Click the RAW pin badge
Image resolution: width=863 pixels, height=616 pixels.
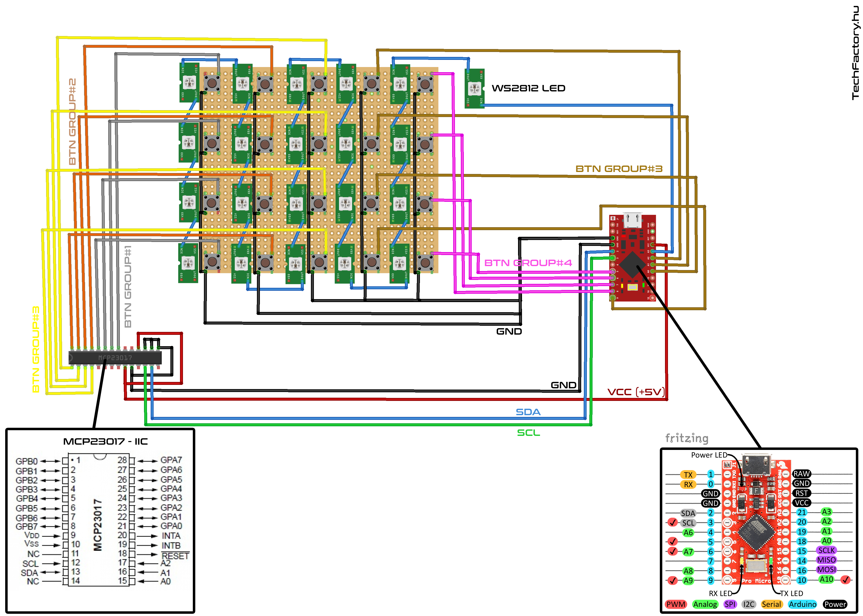tap(802, 474)
